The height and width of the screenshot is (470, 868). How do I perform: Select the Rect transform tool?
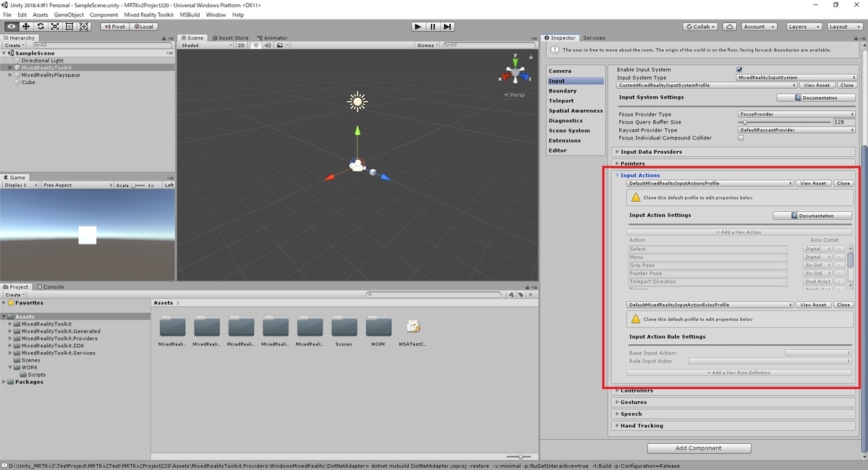click(x=69, y=27)
